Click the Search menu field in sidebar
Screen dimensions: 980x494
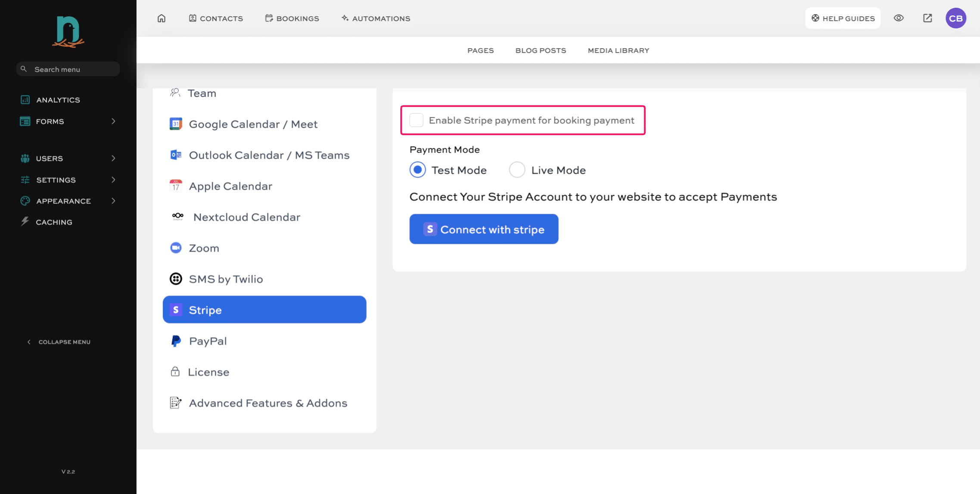(68, 69)
